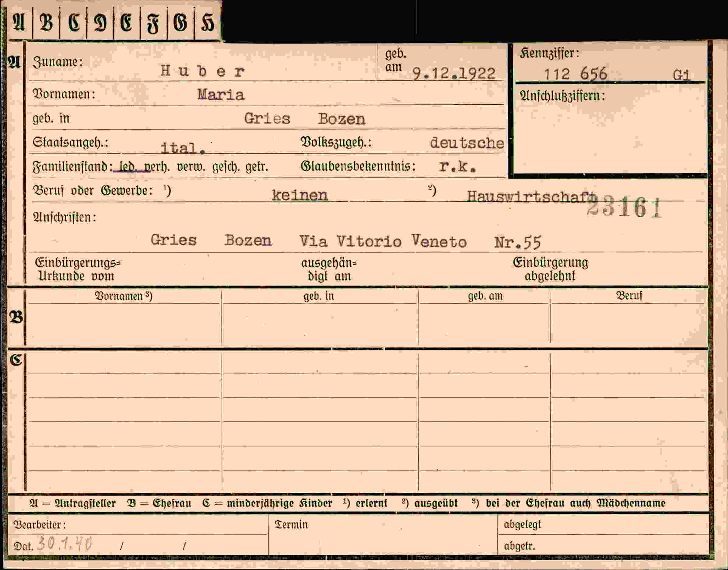Click the 'Staatsangeh.:' label
Image resolution: width=728 pixels, height=570 pixels.
71,142
